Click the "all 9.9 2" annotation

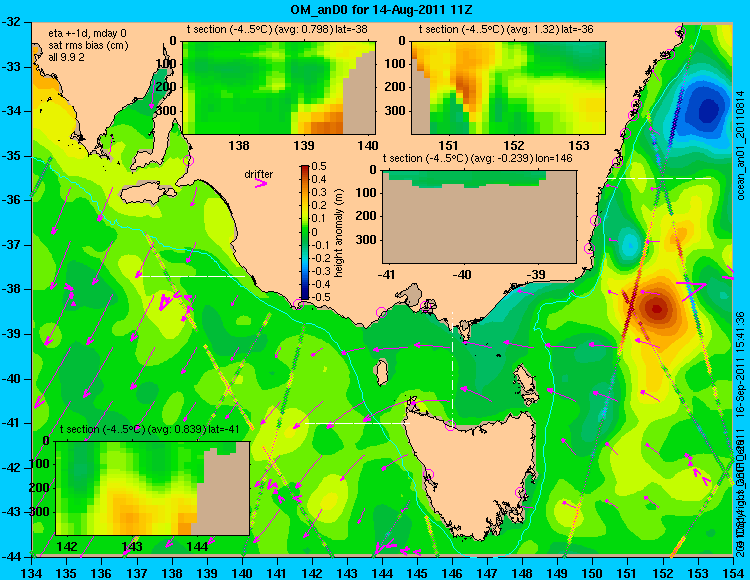pyautogui.click(x=66, y=57)
